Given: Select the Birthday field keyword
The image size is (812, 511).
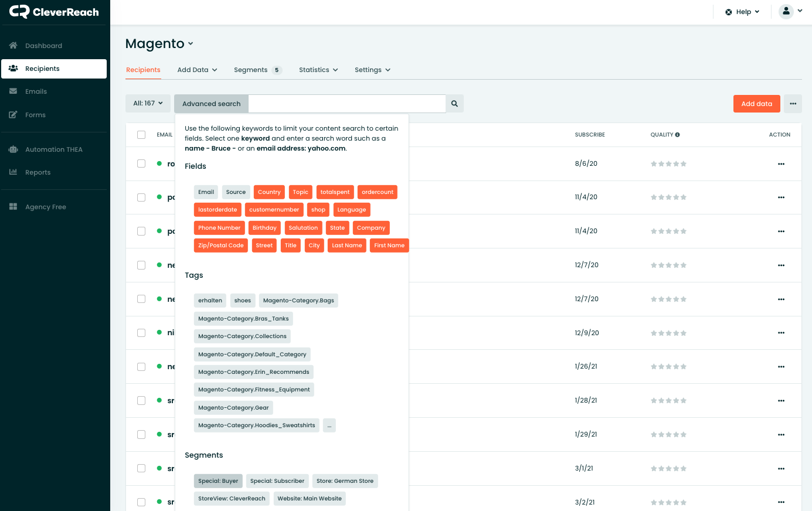Looking at the screenshot, I should click(264, 228).
